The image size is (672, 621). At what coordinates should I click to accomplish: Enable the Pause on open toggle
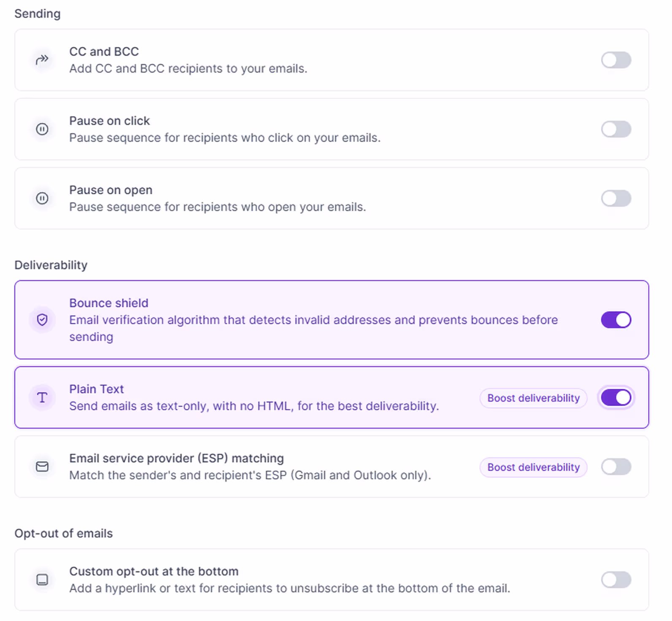[x=616, y=198]
